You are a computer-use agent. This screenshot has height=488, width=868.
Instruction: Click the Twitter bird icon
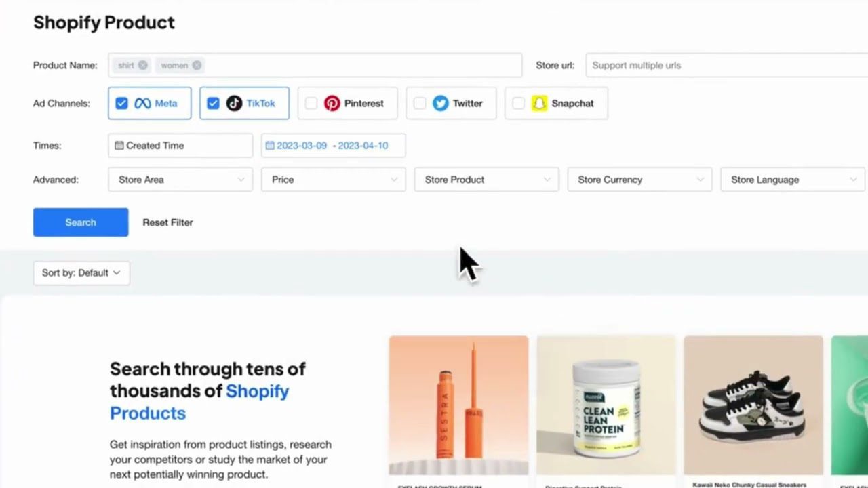click(x=441, y=104)
